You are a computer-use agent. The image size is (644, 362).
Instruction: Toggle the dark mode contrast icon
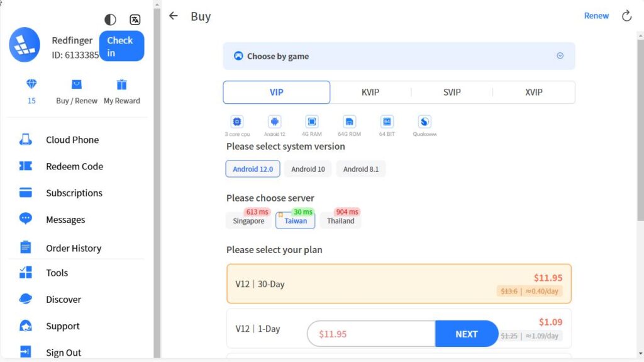pos(110,20)
